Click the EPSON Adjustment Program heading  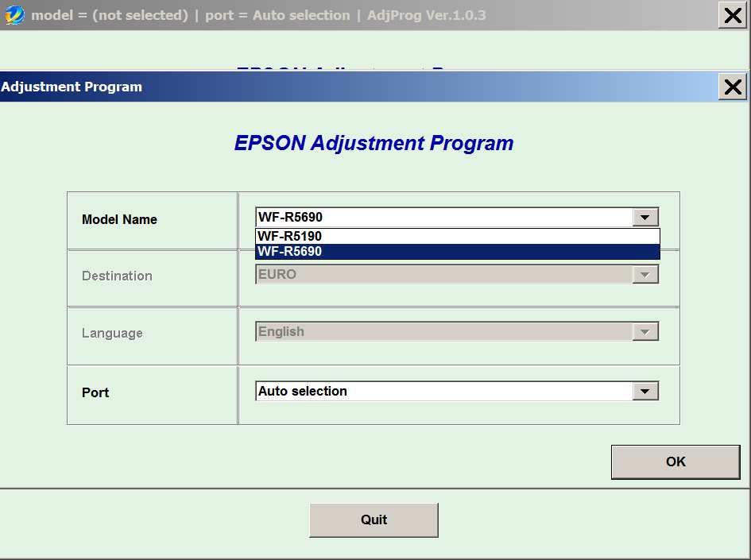click(374, 143)
